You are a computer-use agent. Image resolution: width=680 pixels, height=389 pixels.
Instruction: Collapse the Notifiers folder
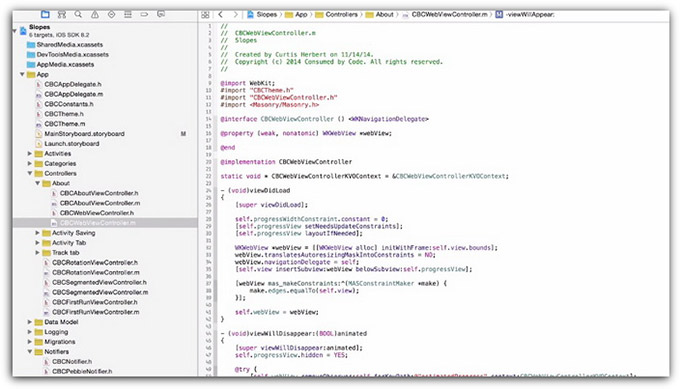29,352
